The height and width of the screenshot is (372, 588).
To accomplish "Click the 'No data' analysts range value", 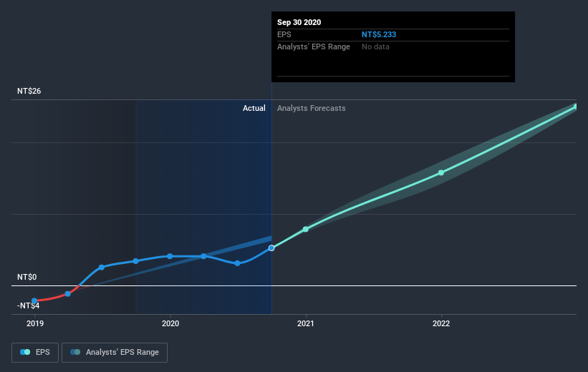I will pyautogui.click(x=375, y=46).
